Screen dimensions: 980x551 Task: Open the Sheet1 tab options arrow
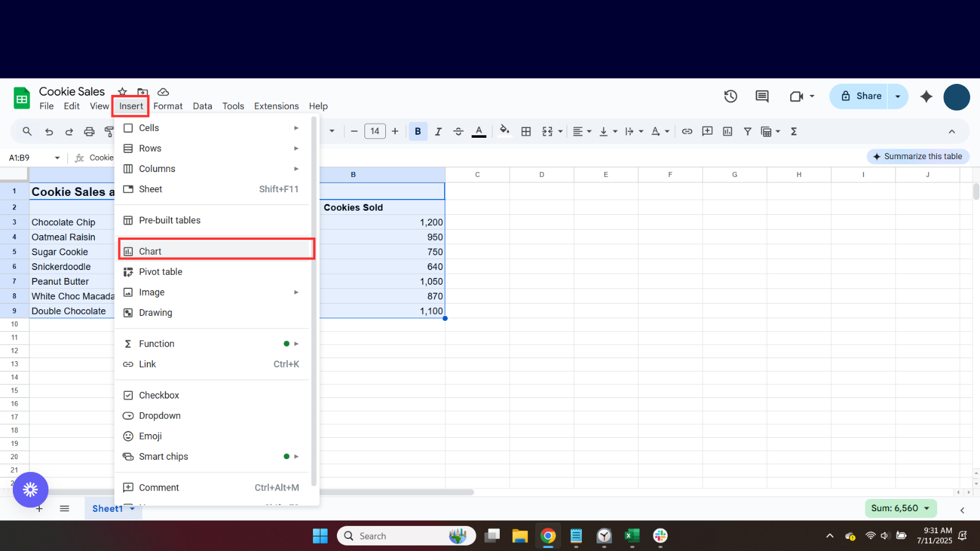click(132, 509)
